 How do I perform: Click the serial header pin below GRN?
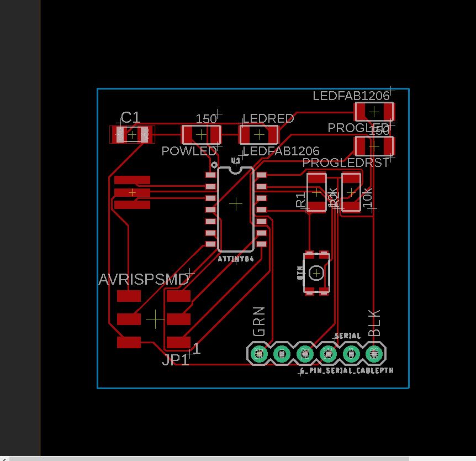tap(259, 354)
